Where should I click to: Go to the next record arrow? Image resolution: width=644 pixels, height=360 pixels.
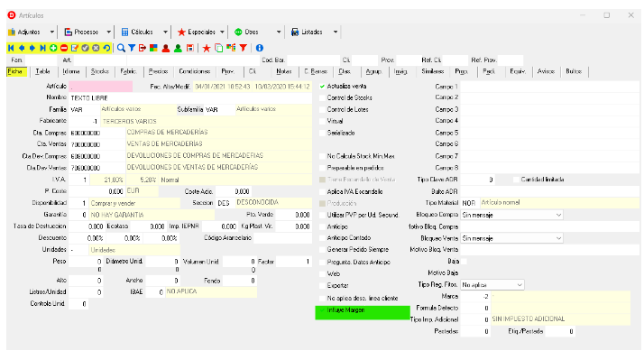tap(32, 48)
